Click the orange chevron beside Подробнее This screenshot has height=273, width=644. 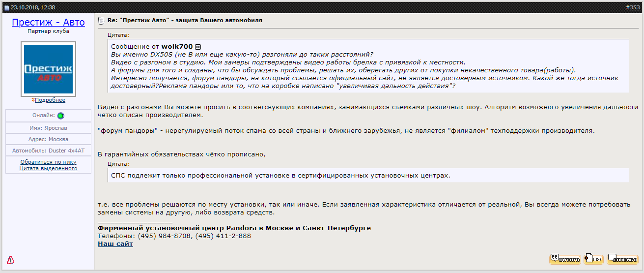pos(33,100)
